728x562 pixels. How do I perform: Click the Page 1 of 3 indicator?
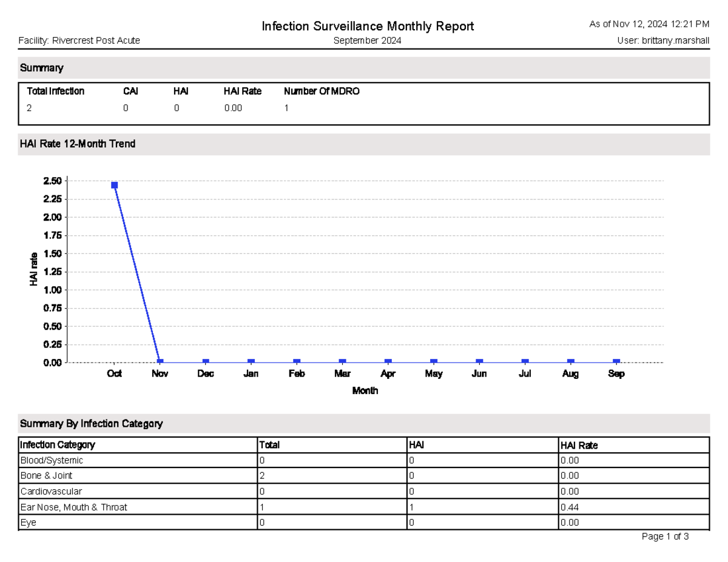pyautogui.click(x=665, y=536)
